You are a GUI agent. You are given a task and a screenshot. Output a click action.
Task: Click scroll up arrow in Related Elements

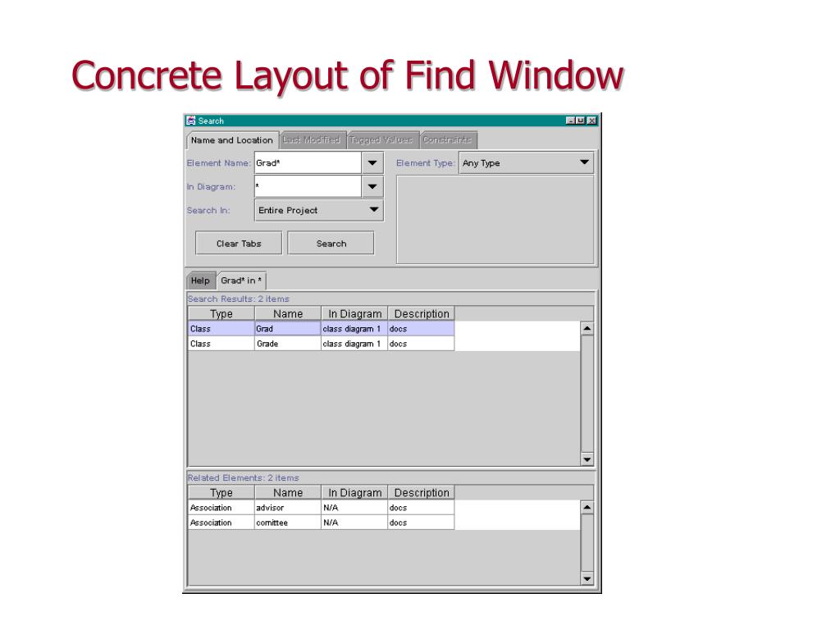tap(587, 507)
